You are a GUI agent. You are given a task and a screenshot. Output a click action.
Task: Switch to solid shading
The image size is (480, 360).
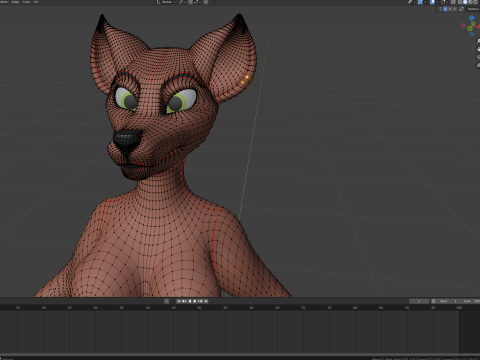coord(465,2)
